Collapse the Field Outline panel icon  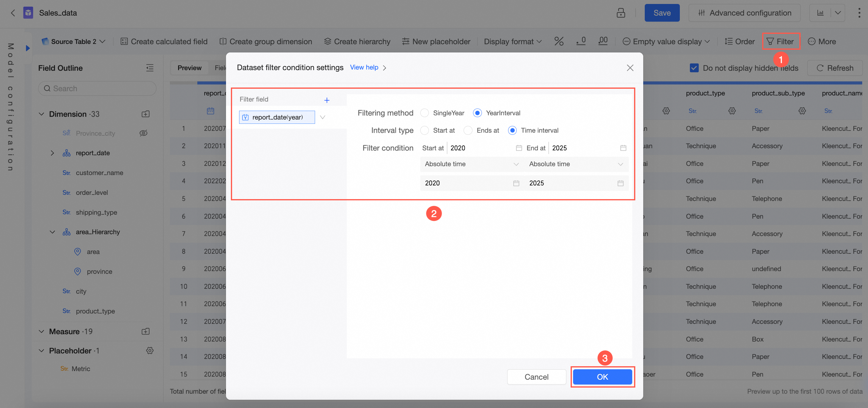(x=150, y=68)
